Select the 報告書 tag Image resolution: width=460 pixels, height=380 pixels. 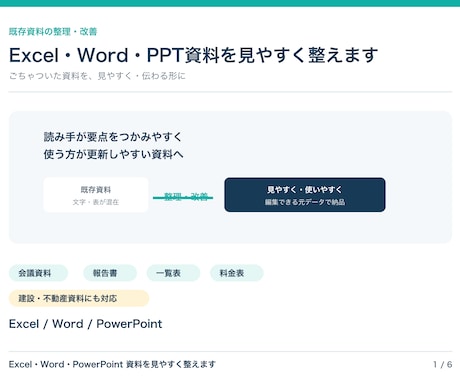click(110, 273)
